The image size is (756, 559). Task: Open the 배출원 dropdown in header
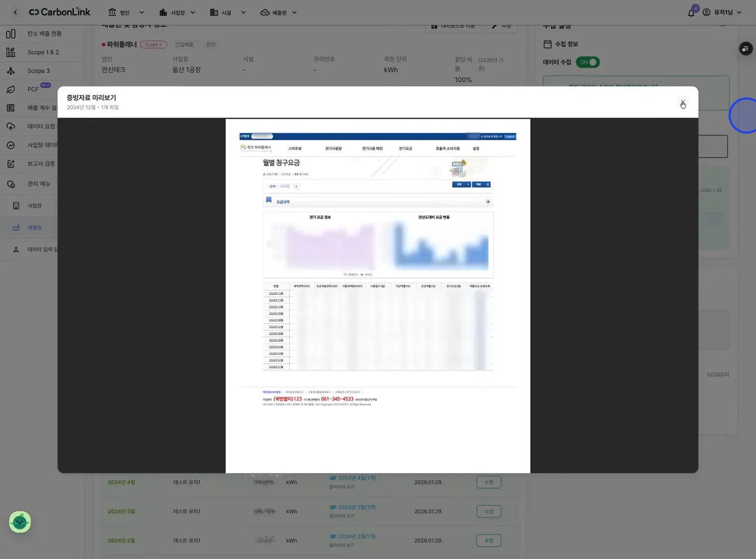tap(278, 12)
